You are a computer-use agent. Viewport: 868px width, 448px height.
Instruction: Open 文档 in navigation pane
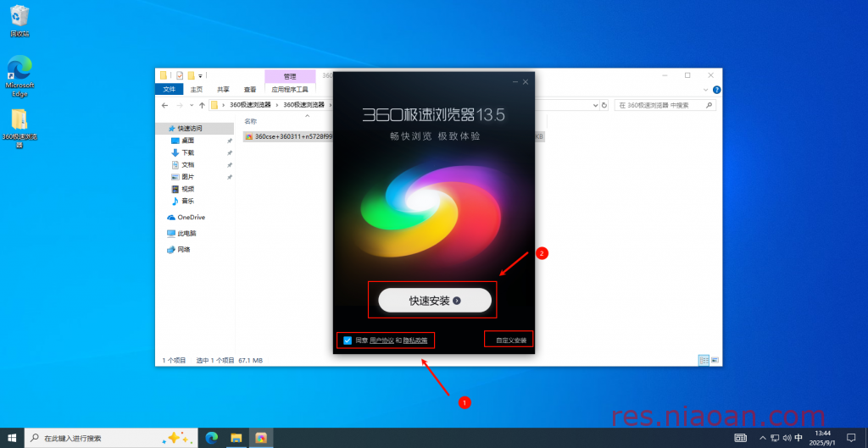tap(187, 165)
